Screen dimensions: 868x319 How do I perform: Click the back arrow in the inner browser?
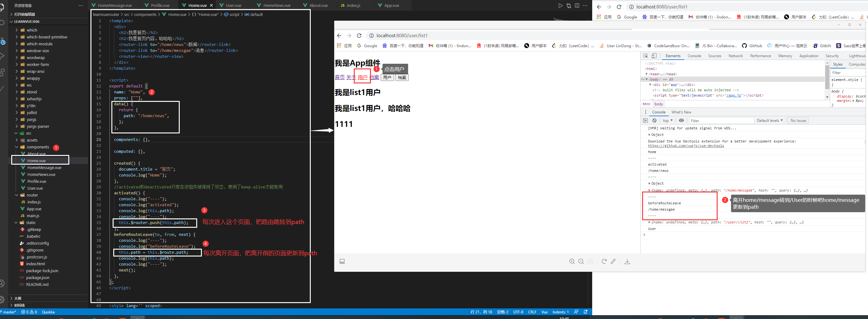click(339, 35)
